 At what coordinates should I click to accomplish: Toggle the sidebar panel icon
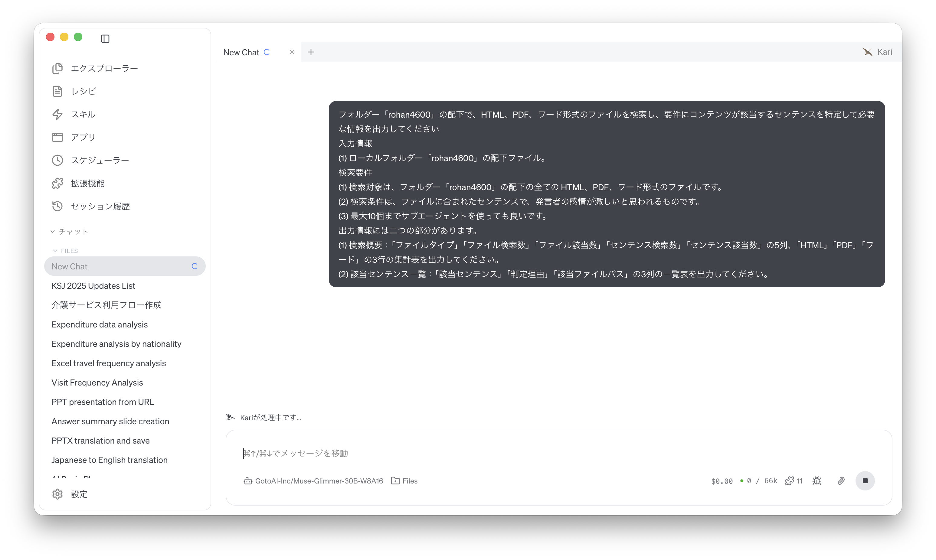(x=105, y=38)
